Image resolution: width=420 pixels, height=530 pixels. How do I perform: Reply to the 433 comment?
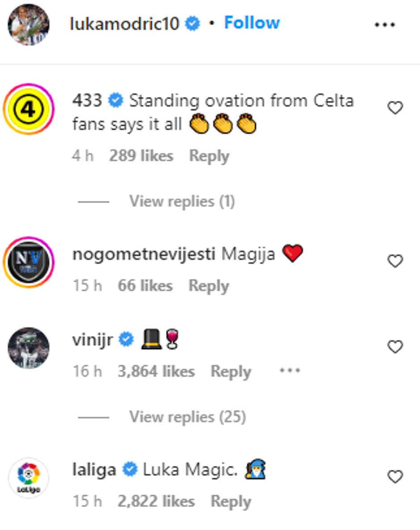pos(209,156)
